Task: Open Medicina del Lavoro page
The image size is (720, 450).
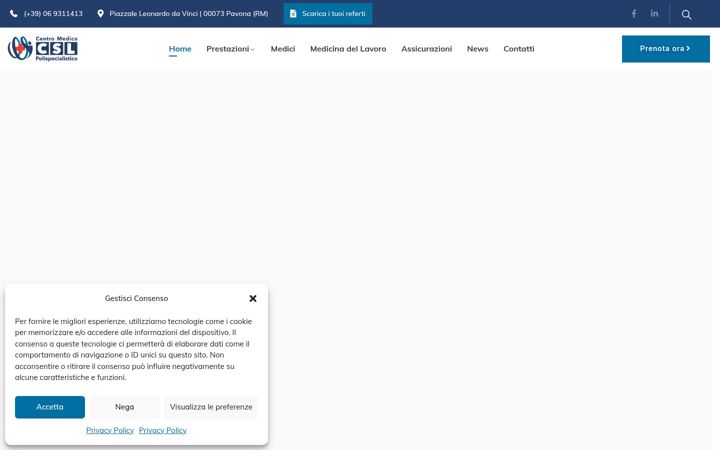Action: 348,49
